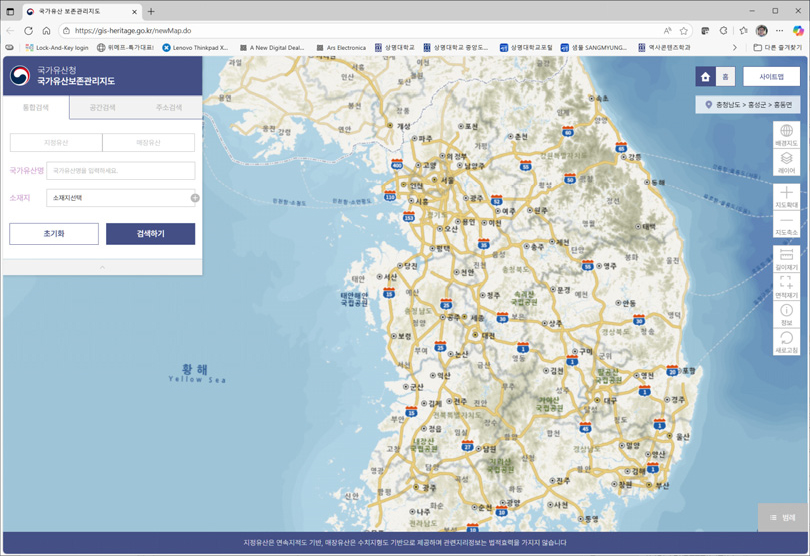Screen dimensions: 810x556
Task: Click the map's home icon button
Action: click(x=705, y=77)
